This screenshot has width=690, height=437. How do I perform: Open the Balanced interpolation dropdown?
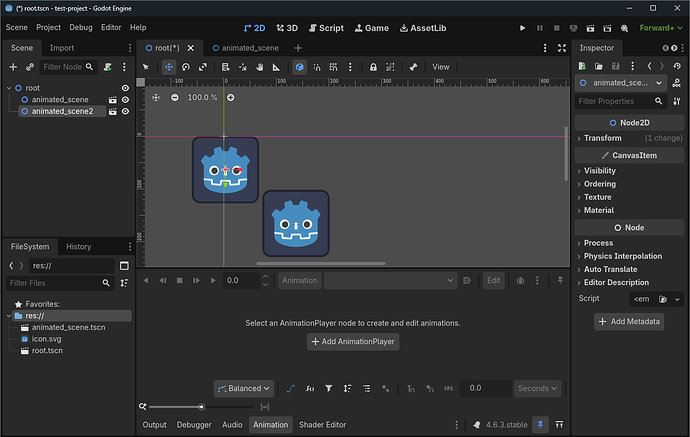coord(244,389)
